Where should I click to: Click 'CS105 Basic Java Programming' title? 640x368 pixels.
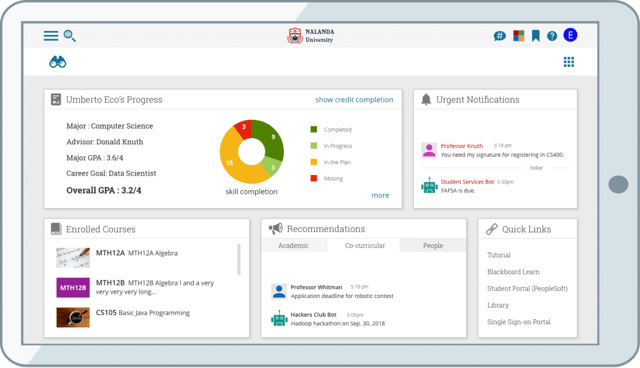coord(143,313)
